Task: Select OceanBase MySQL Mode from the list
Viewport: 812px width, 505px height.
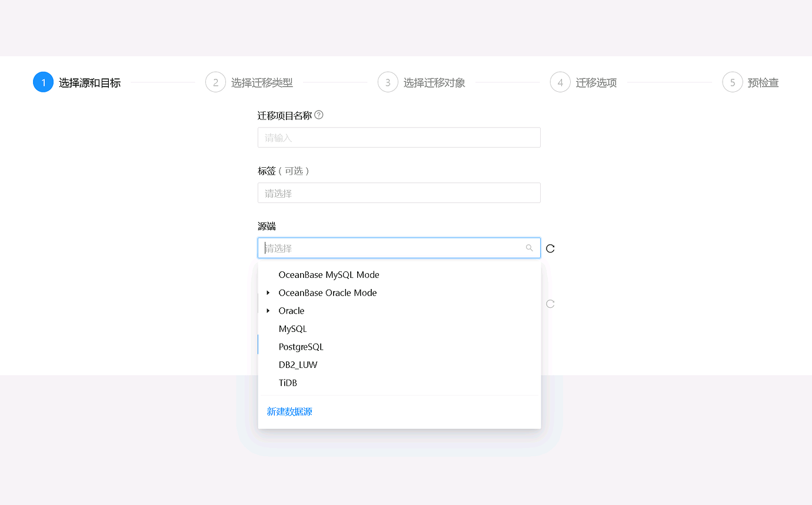Action: [328, 274]
